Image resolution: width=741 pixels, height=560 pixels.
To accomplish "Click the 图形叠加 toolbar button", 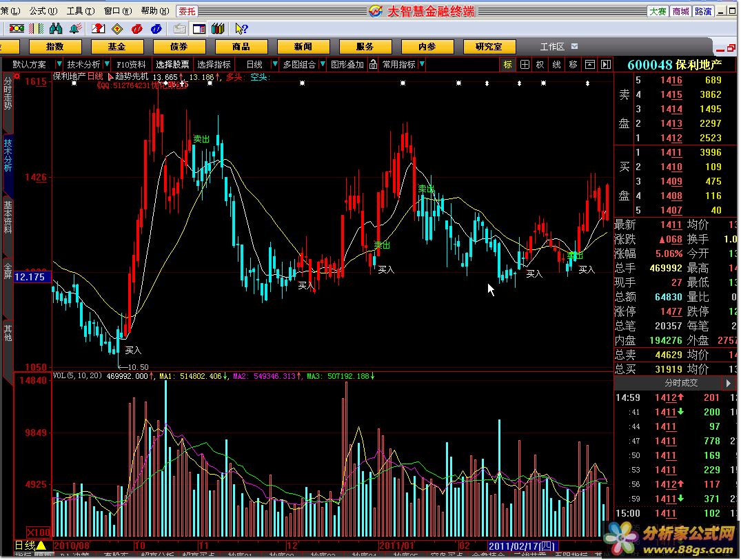I will tap(347, 65).
